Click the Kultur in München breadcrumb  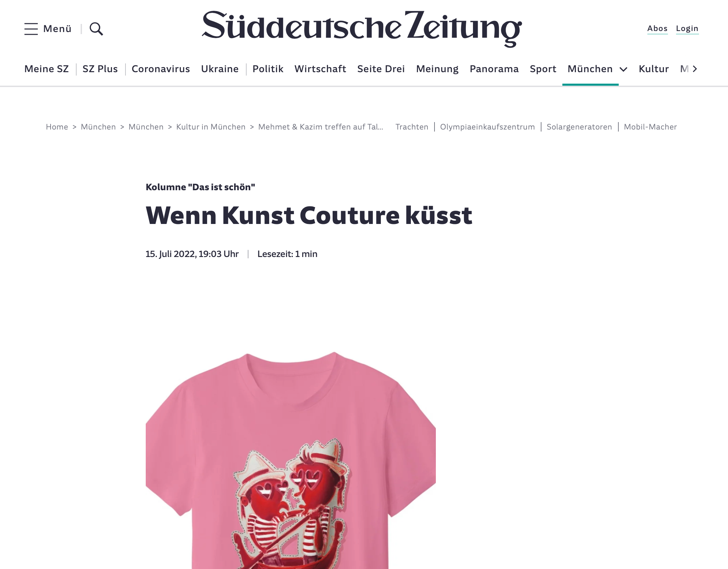(211, 127)
